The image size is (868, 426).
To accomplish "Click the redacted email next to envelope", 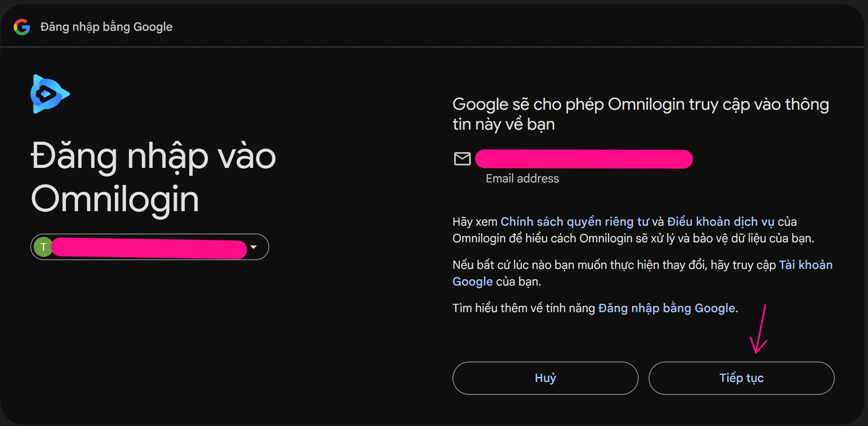I will pyautogui.click(x=584, y=159).
